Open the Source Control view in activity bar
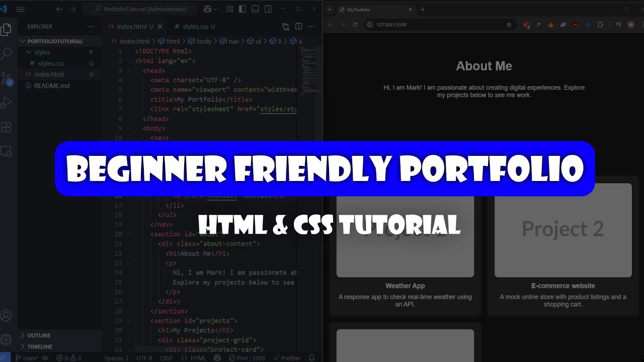 click(6, 78)
